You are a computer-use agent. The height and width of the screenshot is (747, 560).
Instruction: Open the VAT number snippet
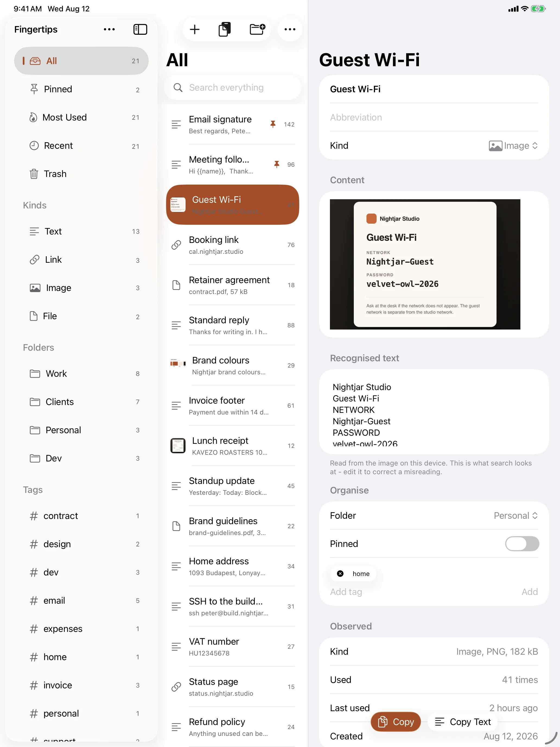[233, 646]
